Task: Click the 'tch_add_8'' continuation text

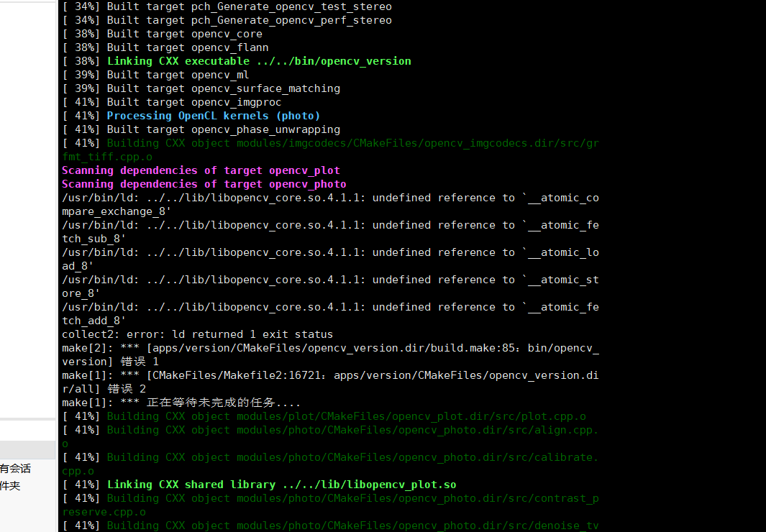Action: pyautogui.click(x=94, y=321)
